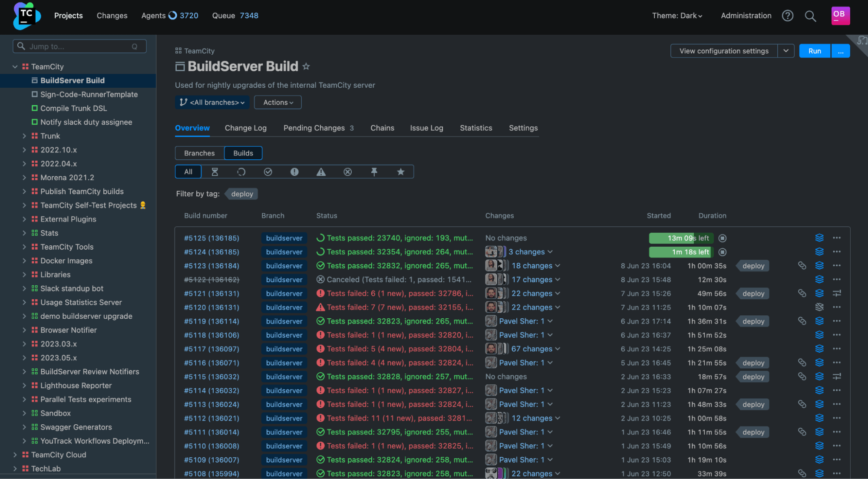Open the arrow beside View configuration settings
The width and height of the screenshot is (868, 479).
pos(786,51)
